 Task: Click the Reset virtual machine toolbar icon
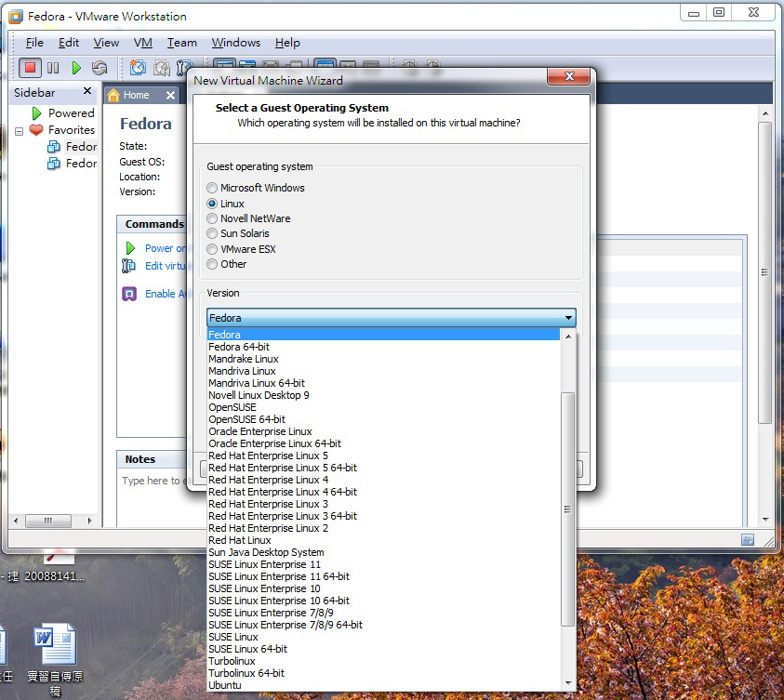coord(100,68)
